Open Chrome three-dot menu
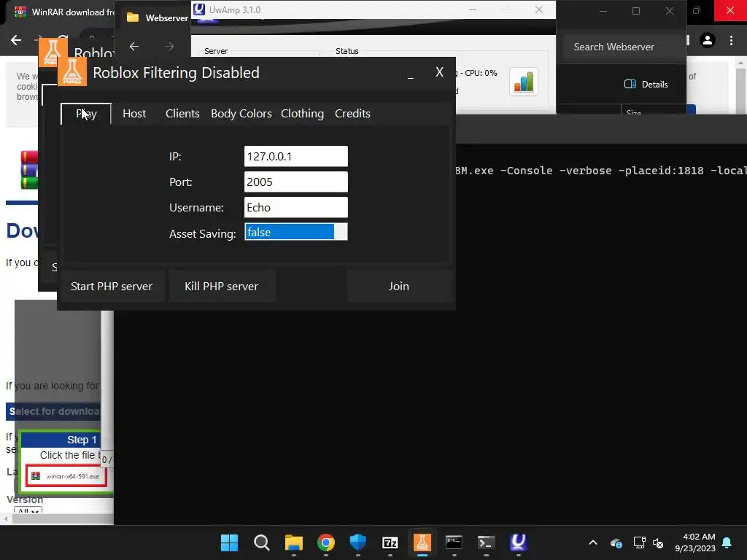Viewport: 747px width, 560px height. click(x=731, y=40)
